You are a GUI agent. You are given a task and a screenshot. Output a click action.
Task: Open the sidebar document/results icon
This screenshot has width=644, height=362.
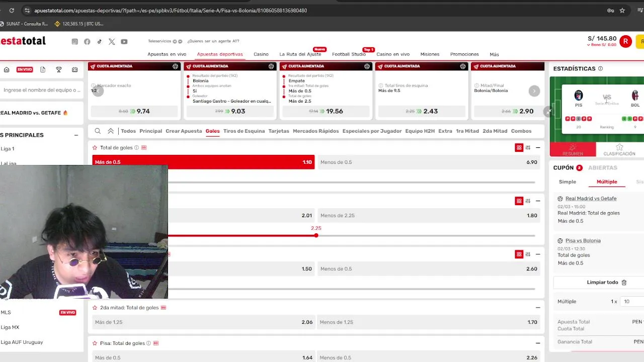[43, 70]
